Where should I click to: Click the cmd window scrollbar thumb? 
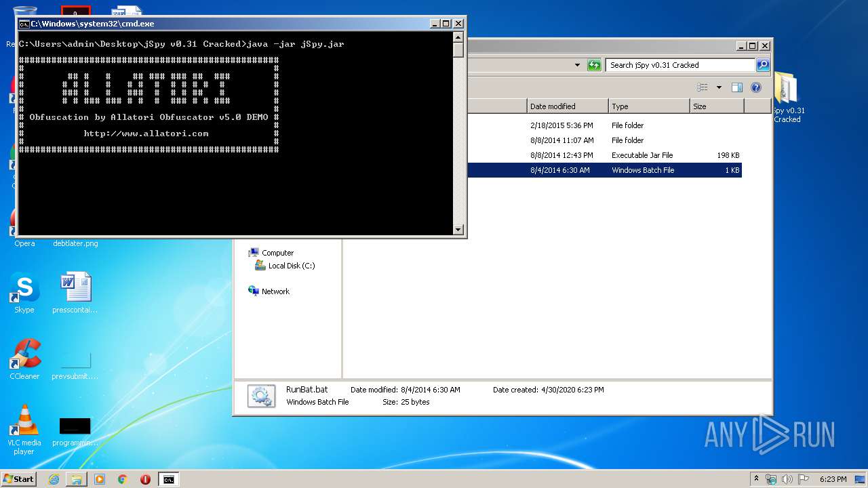[458, 50]
